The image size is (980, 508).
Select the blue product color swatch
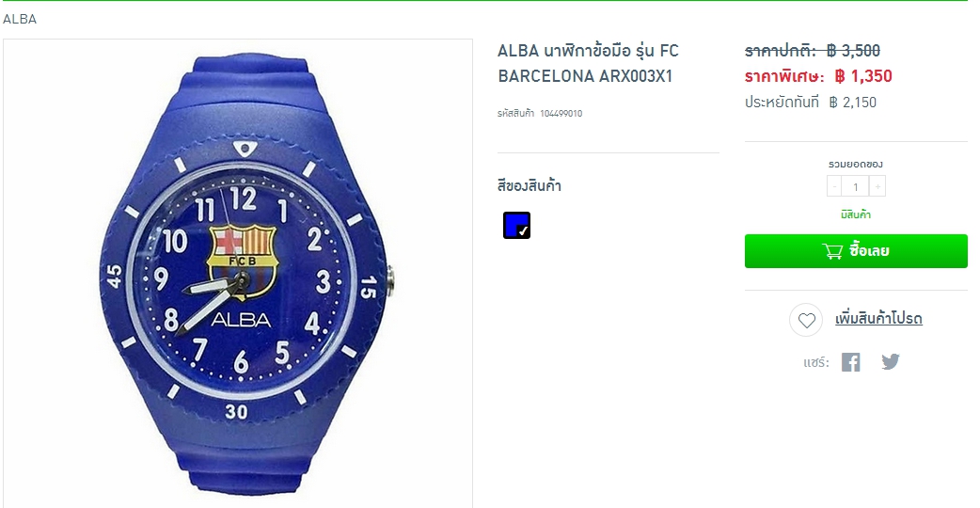[x=517, y=226]
